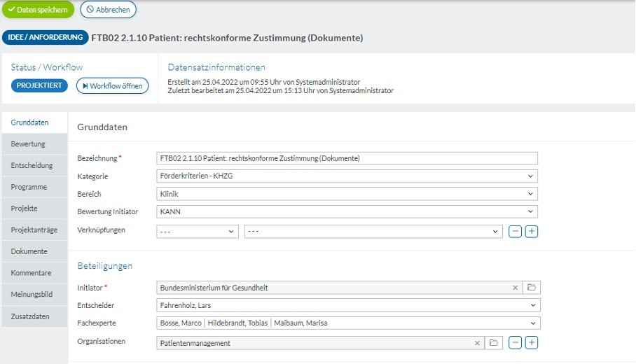The image size is (636, 364).
Task: Clear Patientenmanagement with the X icon
Action: (x=478, y=343)
